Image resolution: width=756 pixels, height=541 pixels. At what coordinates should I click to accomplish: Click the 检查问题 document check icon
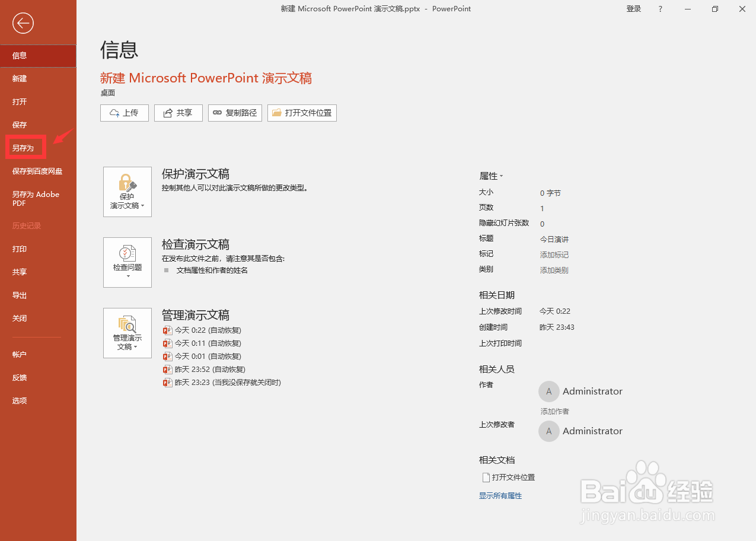tap(127, 254)
